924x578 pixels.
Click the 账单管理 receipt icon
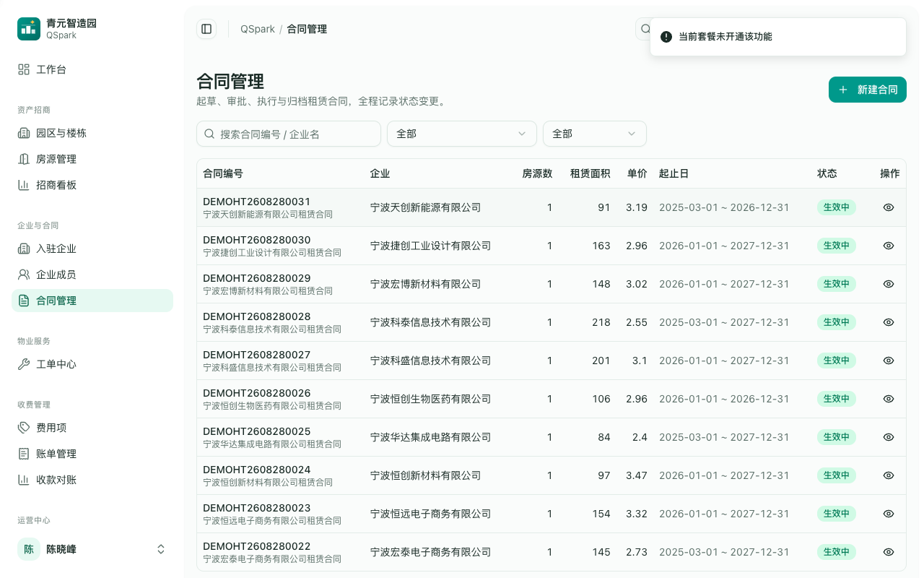[x=24, y=454]
